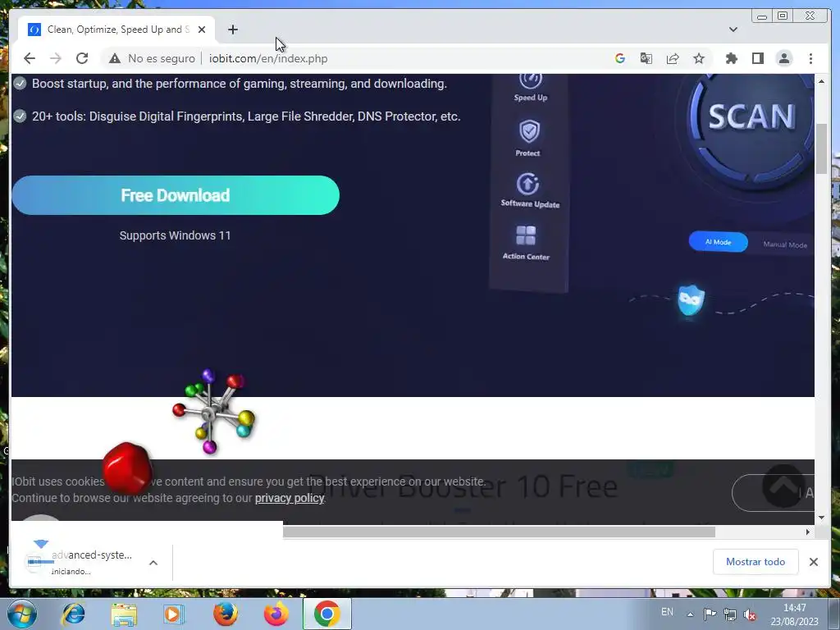Click the large SCAN button
The image size is (840, 630).
[750, 118]
